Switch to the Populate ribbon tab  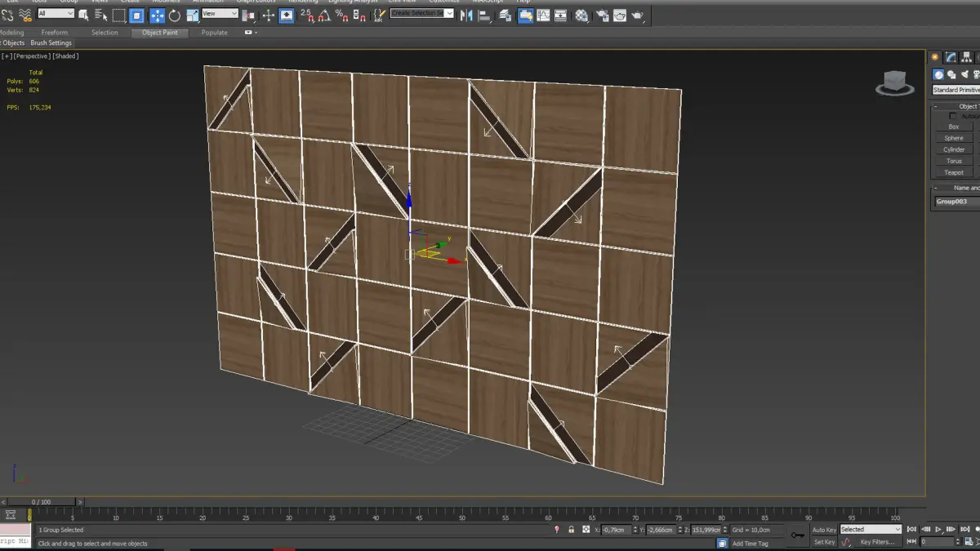point(215,33)
